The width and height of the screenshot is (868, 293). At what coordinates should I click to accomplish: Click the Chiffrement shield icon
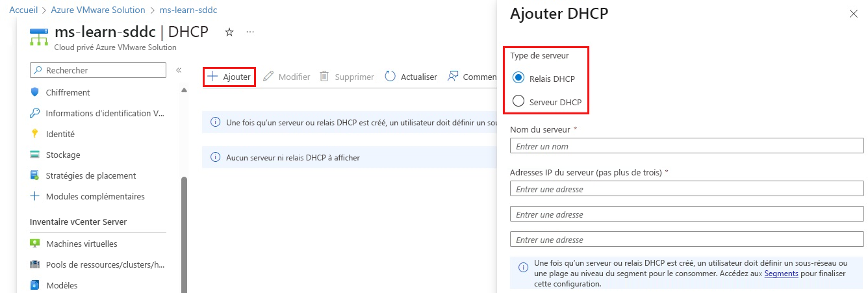click(x=35, y=92)
